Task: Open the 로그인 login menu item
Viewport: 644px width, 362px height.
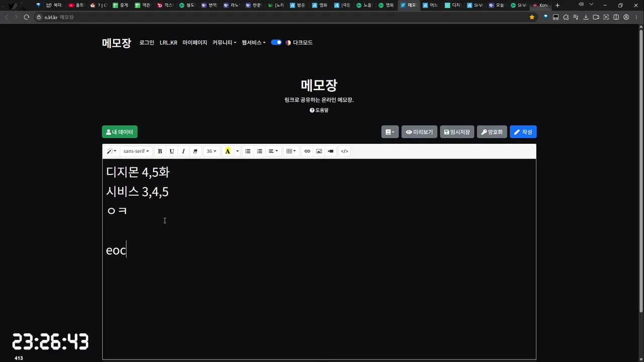Action: 147,43
